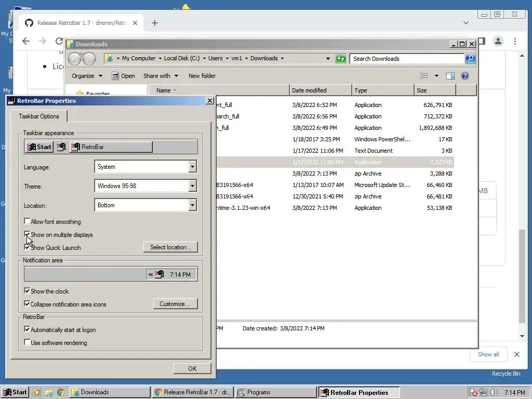Click the Explorer forward navigation button
The width and height of the screenshot is (532, 399).
pos(89,59)
